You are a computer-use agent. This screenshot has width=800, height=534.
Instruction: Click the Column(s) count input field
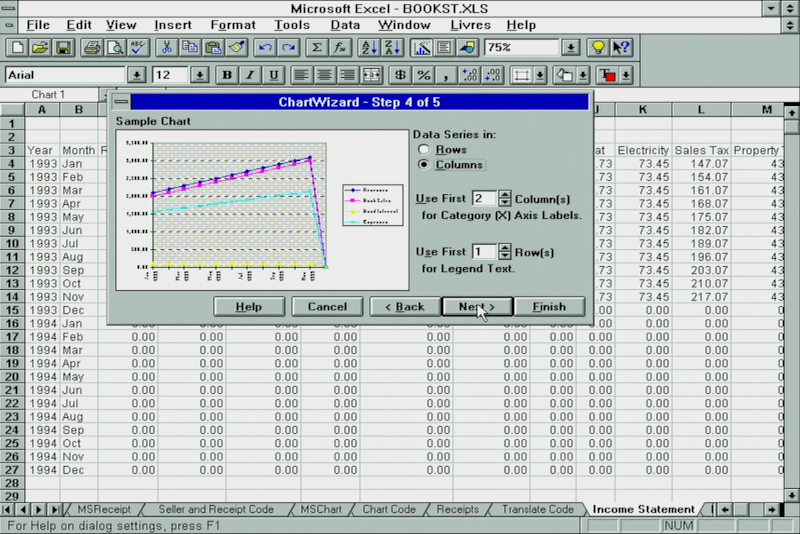484,198
